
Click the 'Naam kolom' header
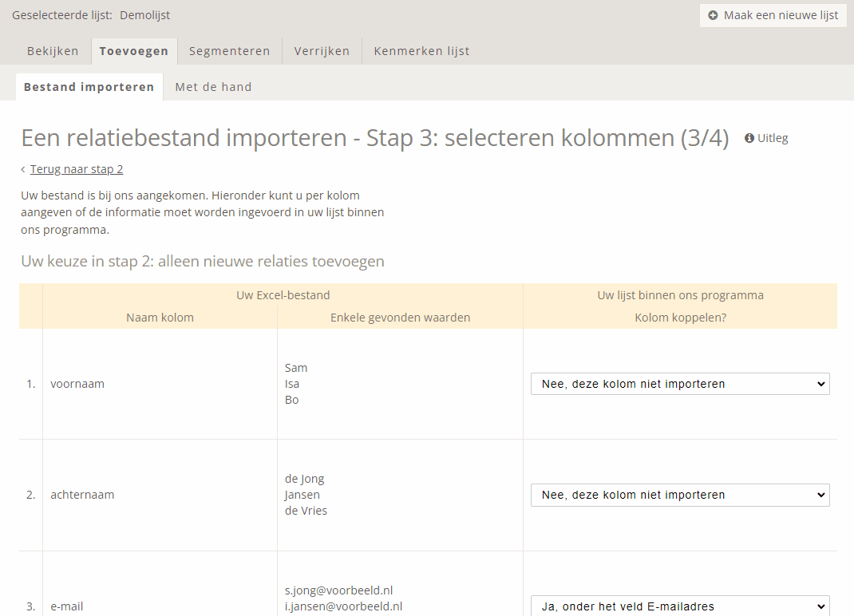[160, 318]
